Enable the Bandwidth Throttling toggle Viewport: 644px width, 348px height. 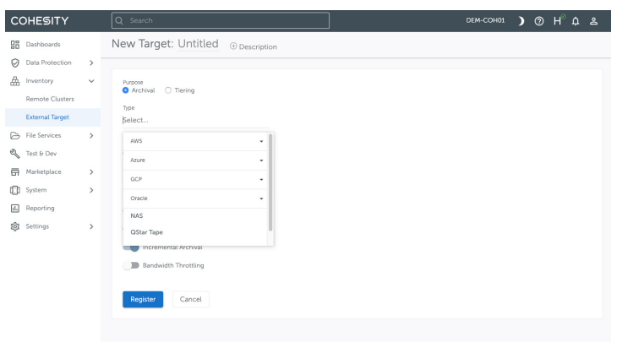click(x=131, y=265)
